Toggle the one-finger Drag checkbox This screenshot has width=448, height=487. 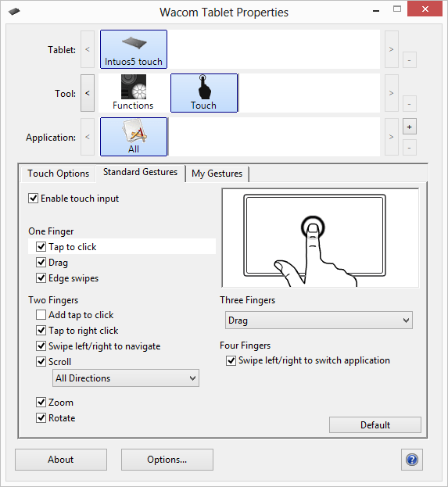coord(41,262)
